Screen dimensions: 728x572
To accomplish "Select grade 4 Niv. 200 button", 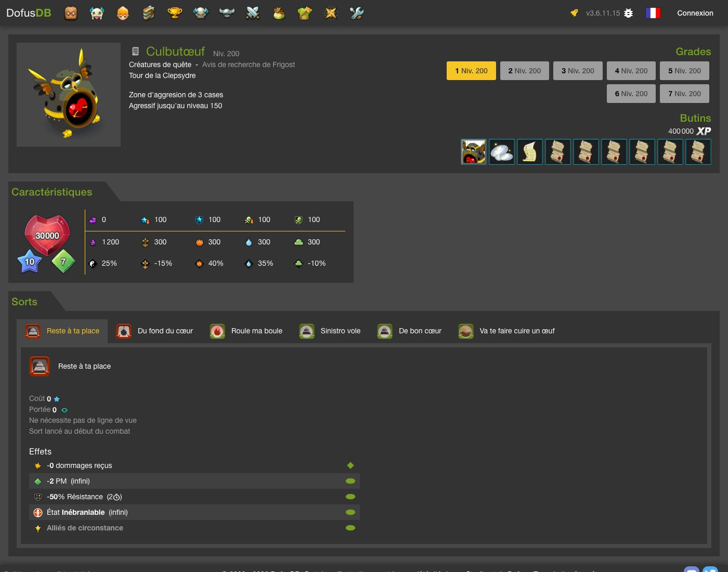I will [631, 71].
